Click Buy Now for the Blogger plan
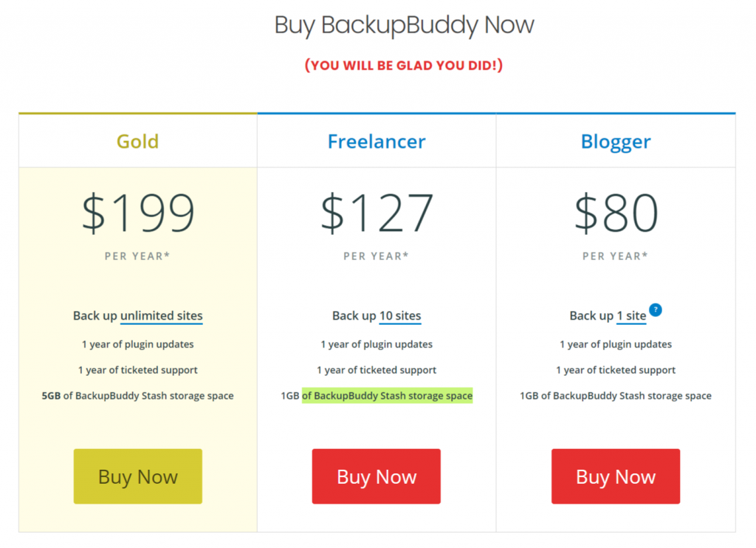Image resolution: width=756 pixels, height=548 pixels. pos(616,476)
